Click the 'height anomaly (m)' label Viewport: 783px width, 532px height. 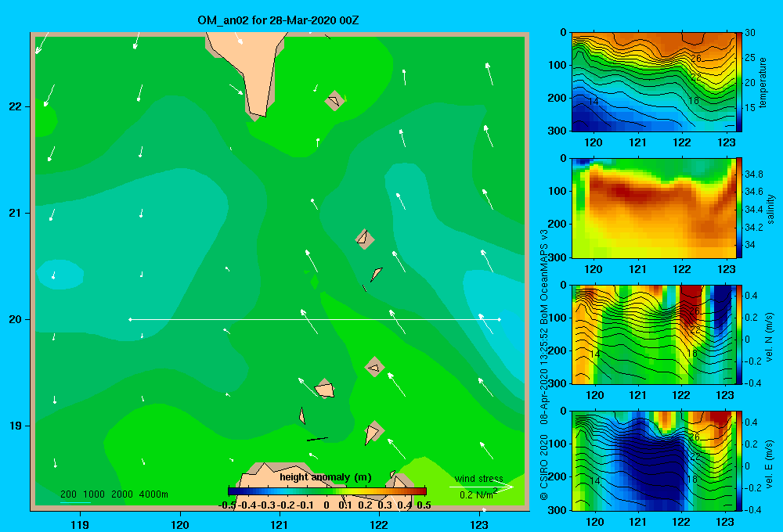coord(326,477)
